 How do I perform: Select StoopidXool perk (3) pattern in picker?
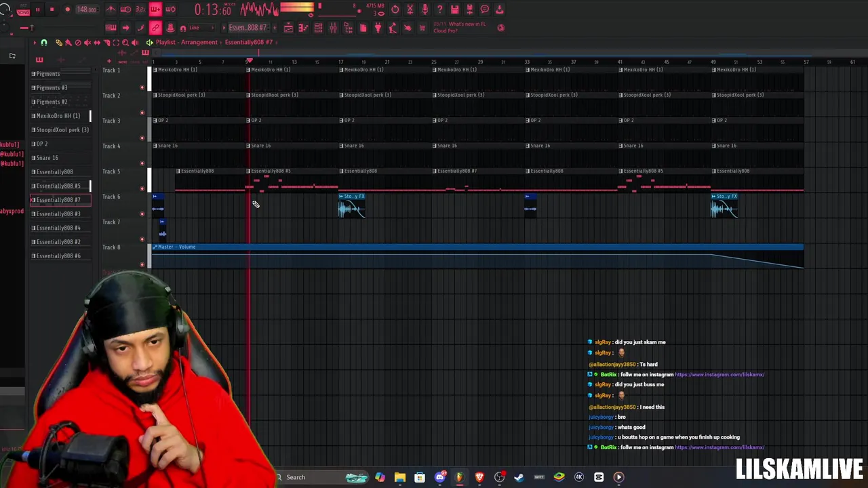point(60,129)
